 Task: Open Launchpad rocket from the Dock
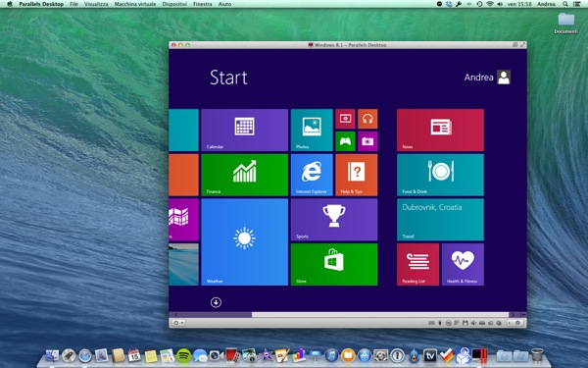point(69,355)
